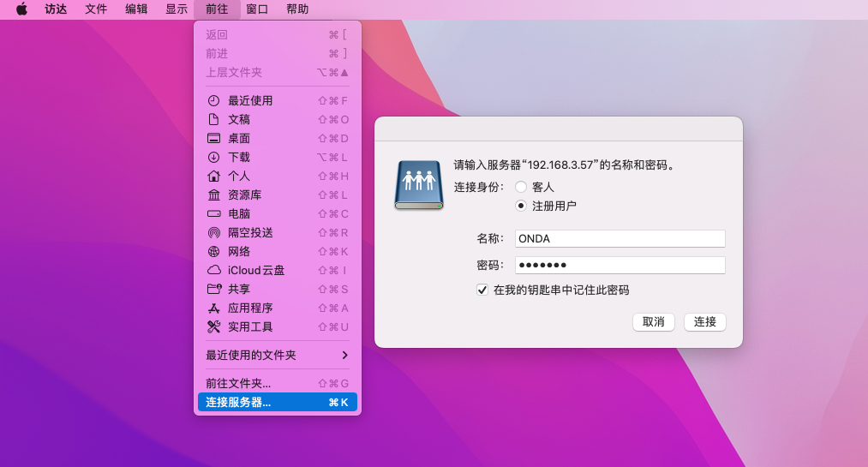
Task: Select 应用程序 label in the menu
Action: [x=250, y=308]
